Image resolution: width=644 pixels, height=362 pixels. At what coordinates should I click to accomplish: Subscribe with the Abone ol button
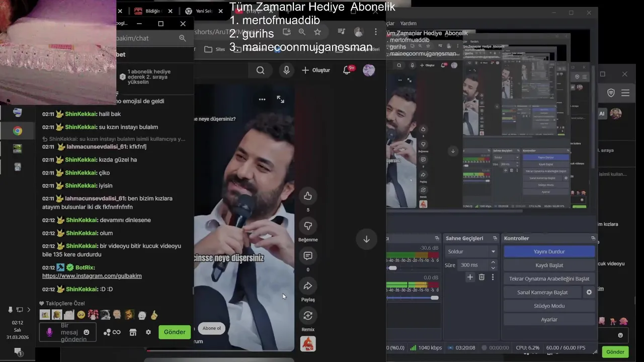tap(211, 328)
